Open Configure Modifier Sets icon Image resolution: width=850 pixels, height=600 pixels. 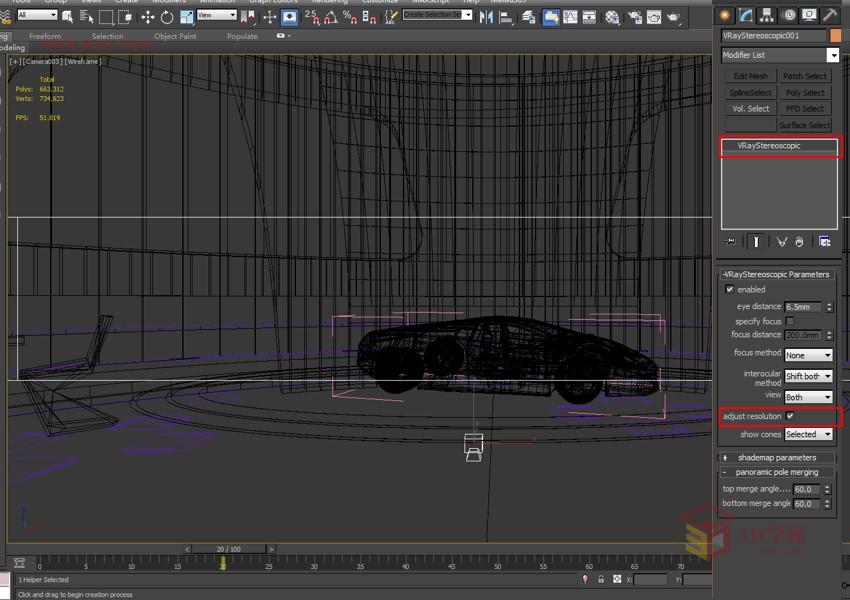825,241
